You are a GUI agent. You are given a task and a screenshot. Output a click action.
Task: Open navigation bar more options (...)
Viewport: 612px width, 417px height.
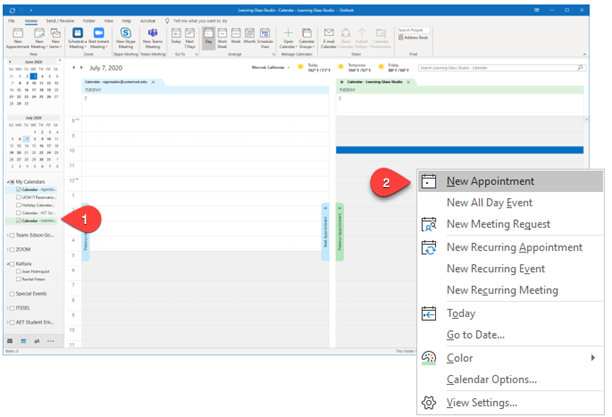tap(51, 341)
